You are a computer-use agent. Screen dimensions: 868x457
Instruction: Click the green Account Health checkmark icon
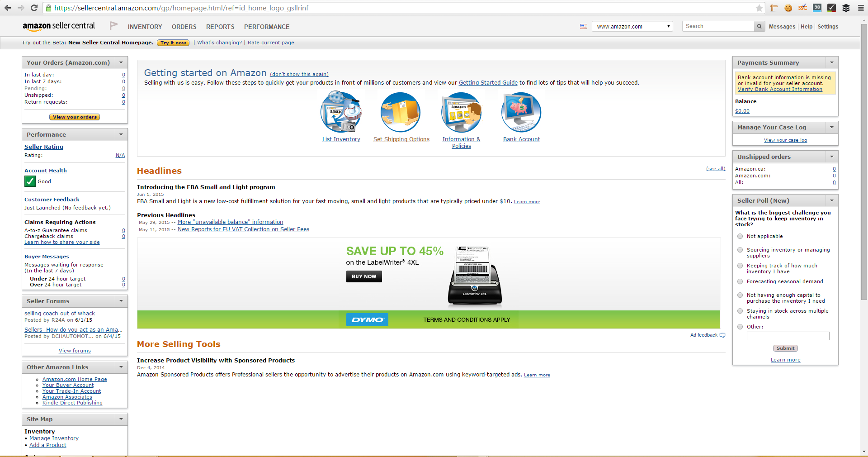click(x=30, y=181)
